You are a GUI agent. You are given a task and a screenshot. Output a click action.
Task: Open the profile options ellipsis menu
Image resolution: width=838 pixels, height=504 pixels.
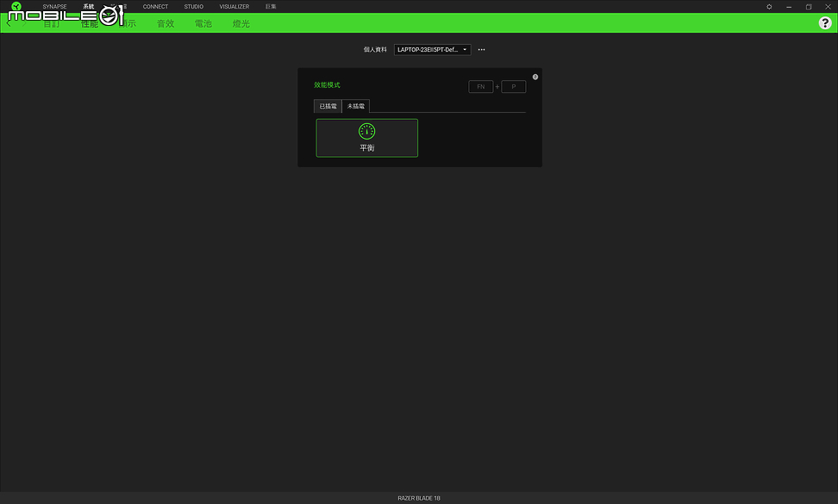click(482, 50)
